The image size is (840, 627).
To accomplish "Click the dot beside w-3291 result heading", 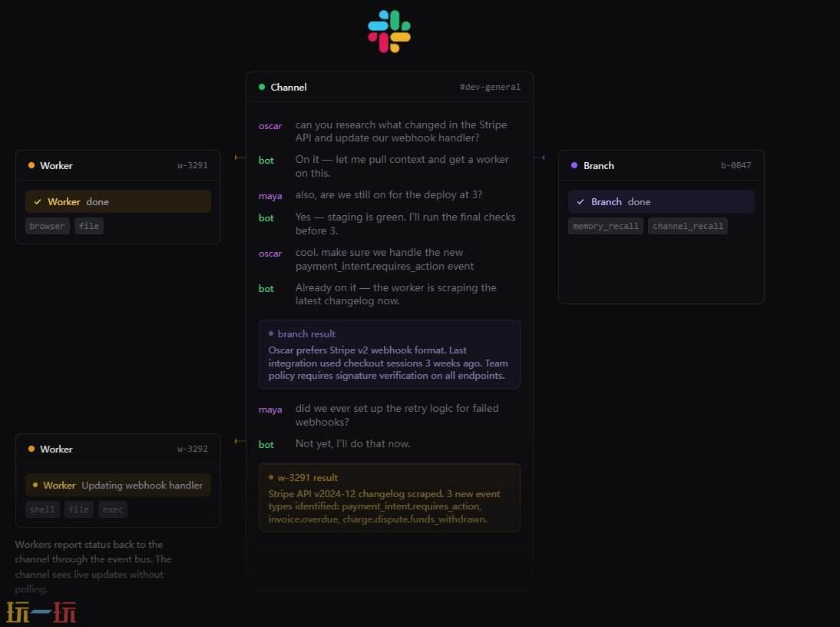I will 271,477.
